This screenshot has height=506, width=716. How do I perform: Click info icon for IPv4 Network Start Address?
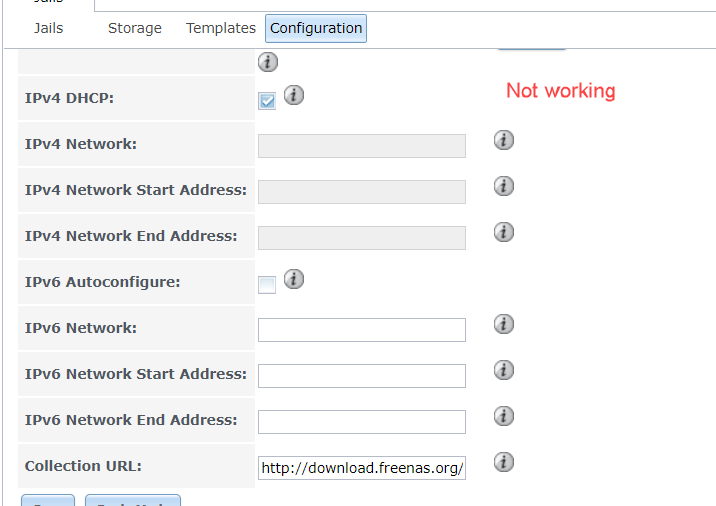click(x=504, y=186)
